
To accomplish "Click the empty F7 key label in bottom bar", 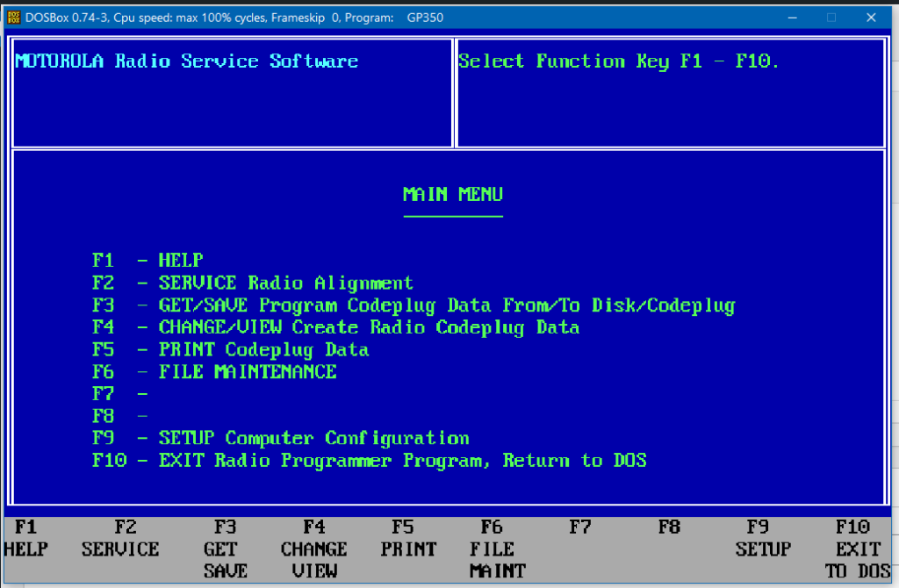I will click(x=579, y=527).
